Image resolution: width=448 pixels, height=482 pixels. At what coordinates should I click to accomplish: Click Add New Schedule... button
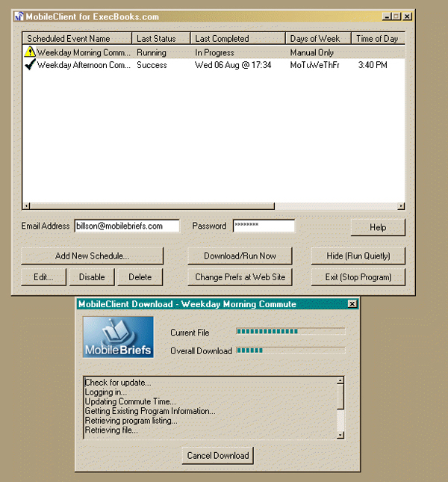click(x=92, y=256)
